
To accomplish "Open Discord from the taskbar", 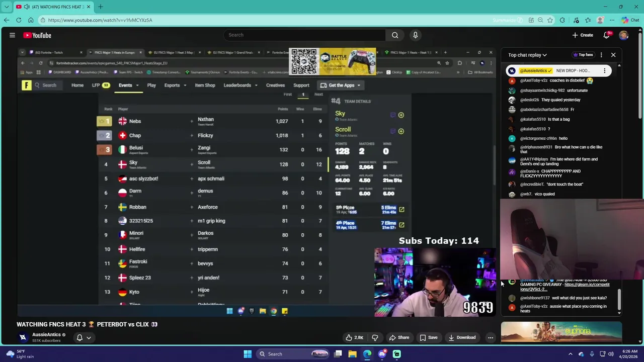I will click(382, 354).
